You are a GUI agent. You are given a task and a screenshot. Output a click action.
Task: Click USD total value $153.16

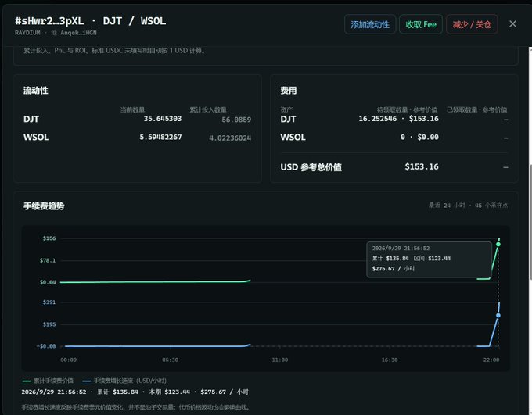coord(422,166)
